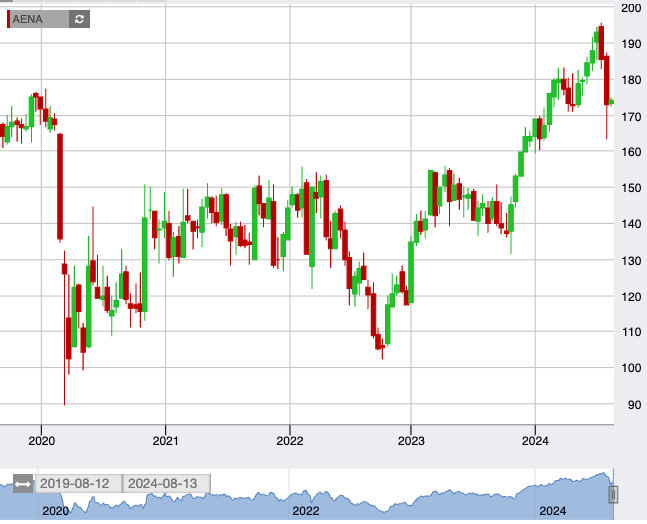Click the 200 price axis label
The height and width of the screenshot is (524, 647).
pos(631,8)
